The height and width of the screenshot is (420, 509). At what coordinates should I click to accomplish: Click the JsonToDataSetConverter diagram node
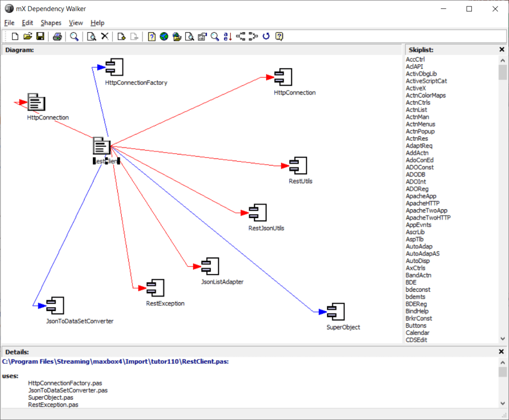coord(55,306)
